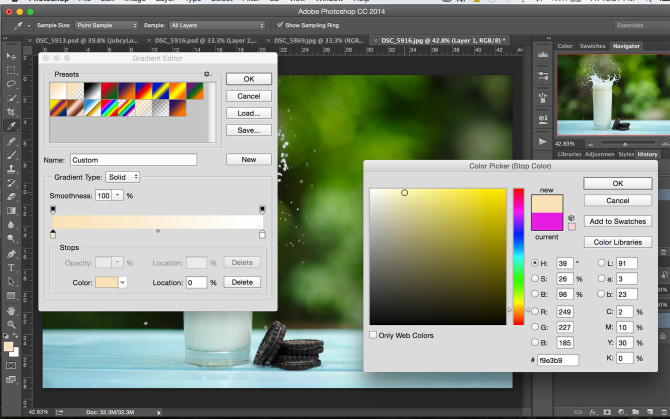Check Only Web Colors

pos(373,335)
